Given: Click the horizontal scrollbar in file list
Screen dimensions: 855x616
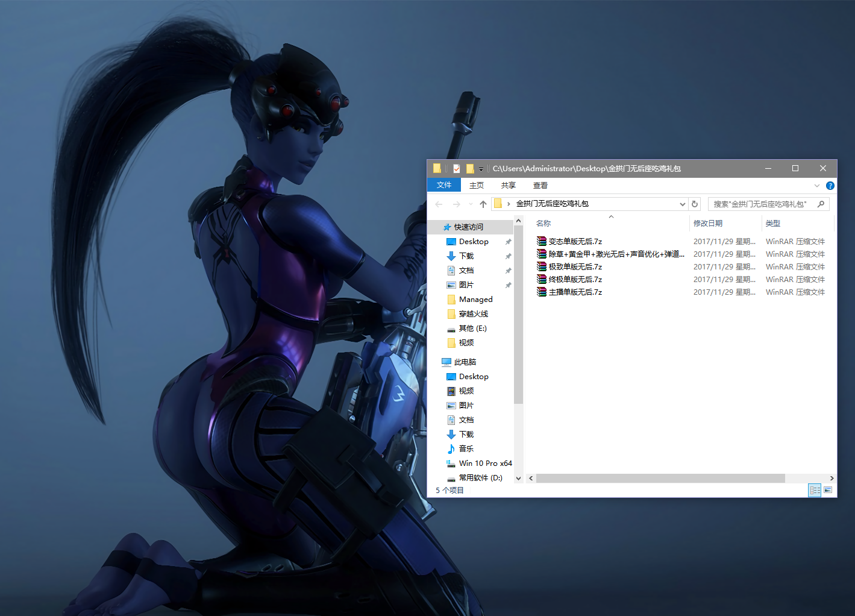Looking at the screenshot, I should (x=660, y=479).
